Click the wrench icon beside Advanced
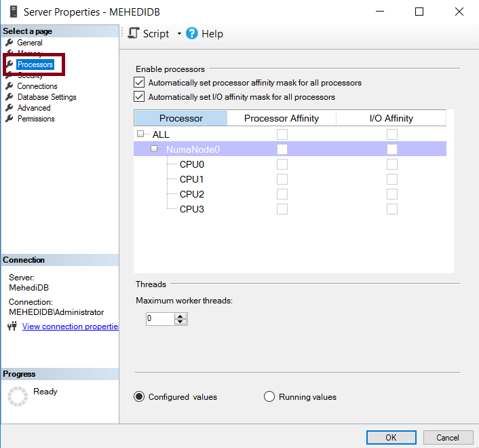The height and width of the screenshot is (448, 479). (9, 107)
